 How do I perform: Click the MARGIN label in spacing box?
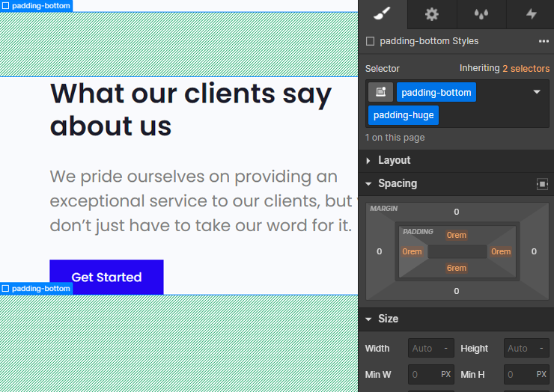coord(384,209)
